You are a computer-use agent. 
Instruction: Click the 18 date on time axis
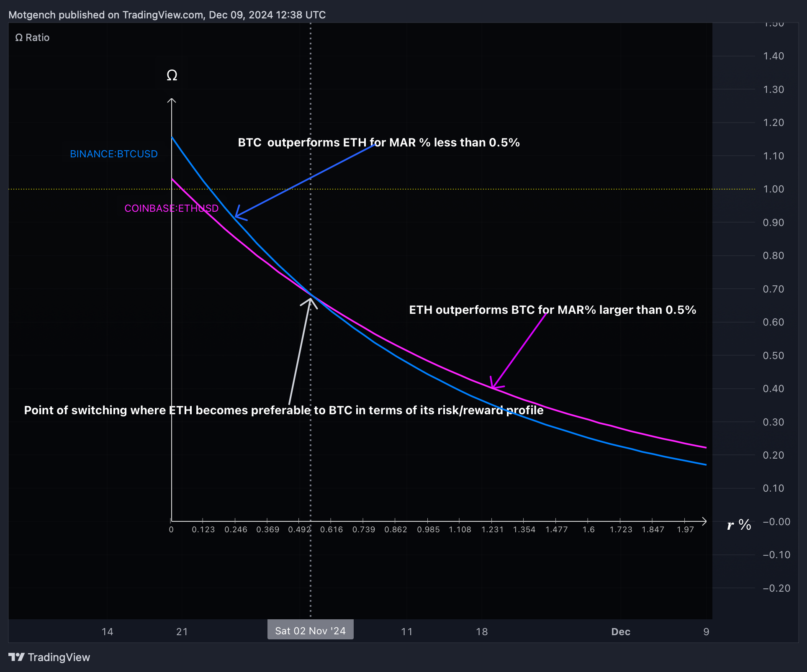coord(482,632)
